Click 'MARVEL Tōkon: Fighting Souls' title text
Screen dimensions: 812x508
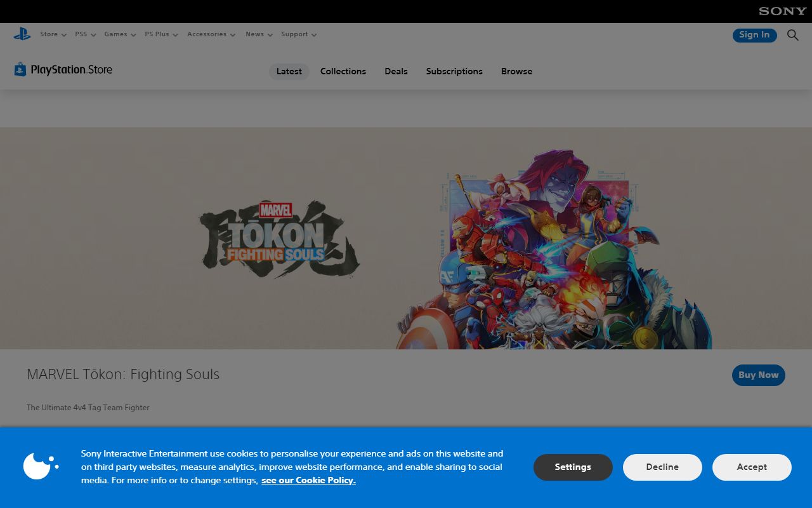(x=123, y=374)
